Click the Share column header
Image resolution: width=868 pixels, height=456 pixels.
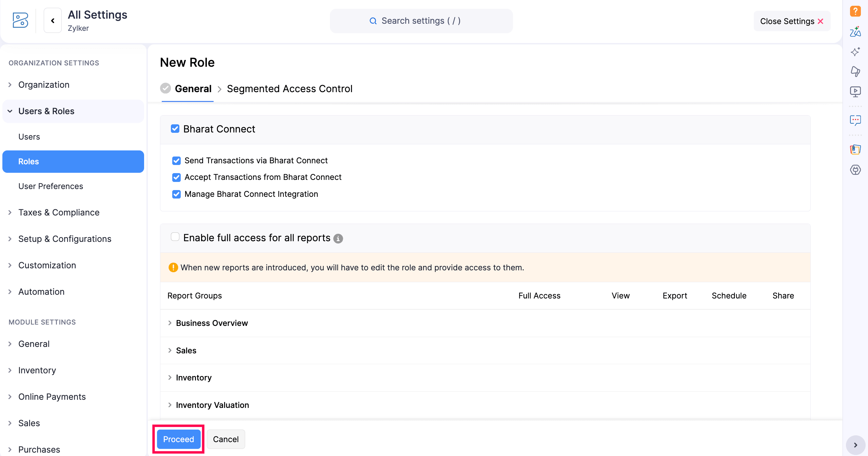(783, 296)
